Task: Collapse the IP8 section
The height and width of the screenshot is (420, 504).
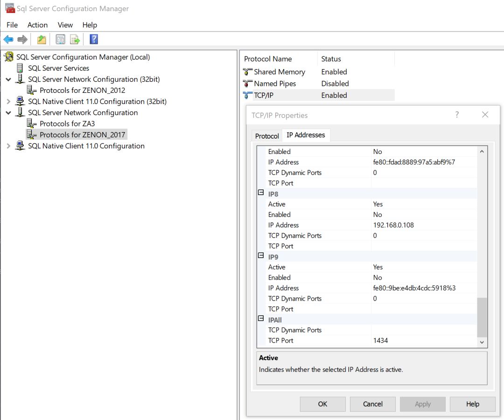Action: tap(261, 193)
